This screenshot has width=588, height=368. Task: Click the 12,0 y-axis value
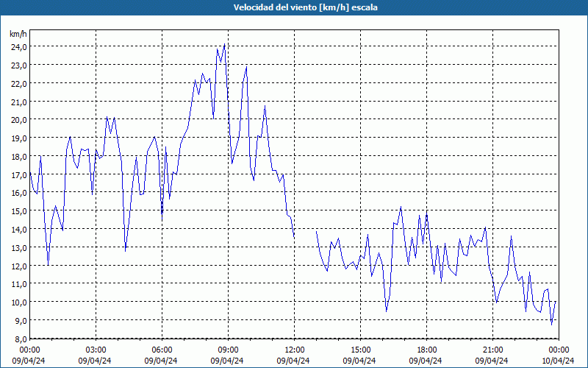point(19,266)
